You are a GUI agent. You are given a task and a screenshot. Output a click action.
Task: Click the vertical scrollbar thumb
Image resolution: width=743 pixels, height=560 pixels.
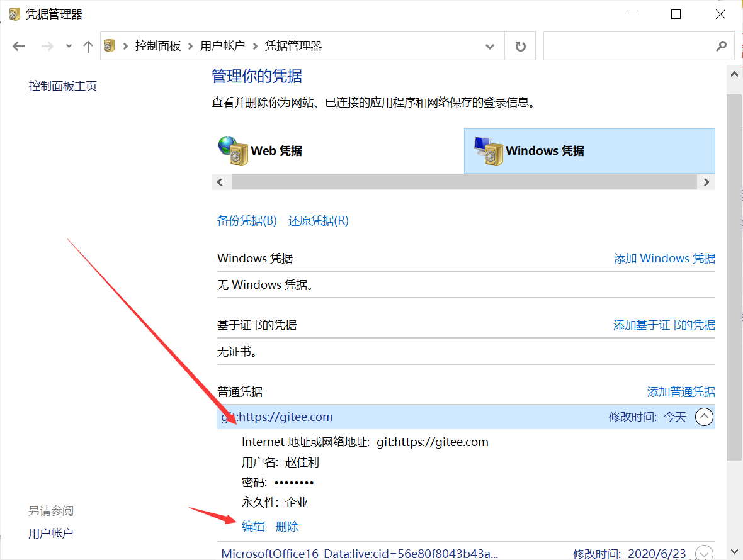pos(734,277)
